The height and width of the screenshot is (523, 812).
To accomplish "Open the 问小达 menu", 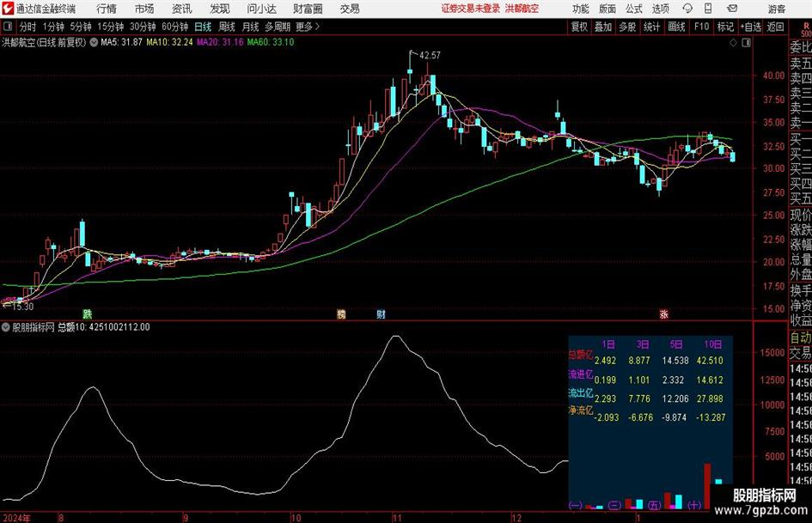I will pyautogui.click(x=261, y=9).
